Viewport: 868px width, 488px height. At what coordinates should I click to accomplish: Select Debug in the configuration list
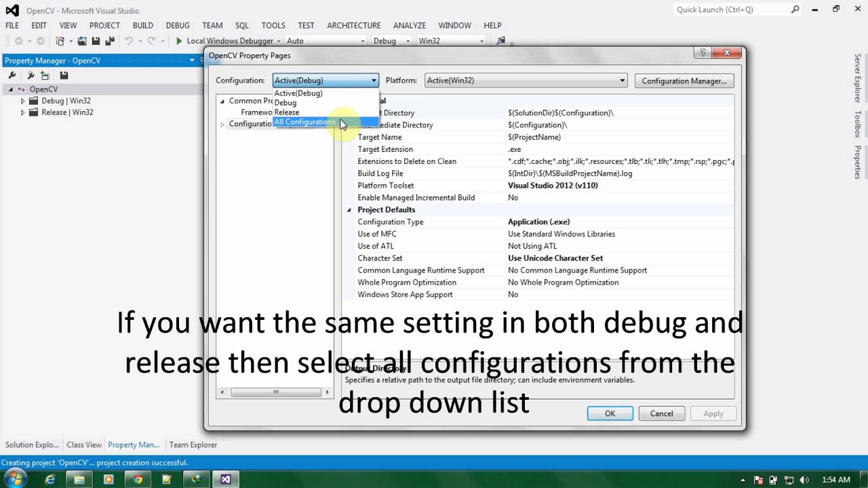coord(325,103)
